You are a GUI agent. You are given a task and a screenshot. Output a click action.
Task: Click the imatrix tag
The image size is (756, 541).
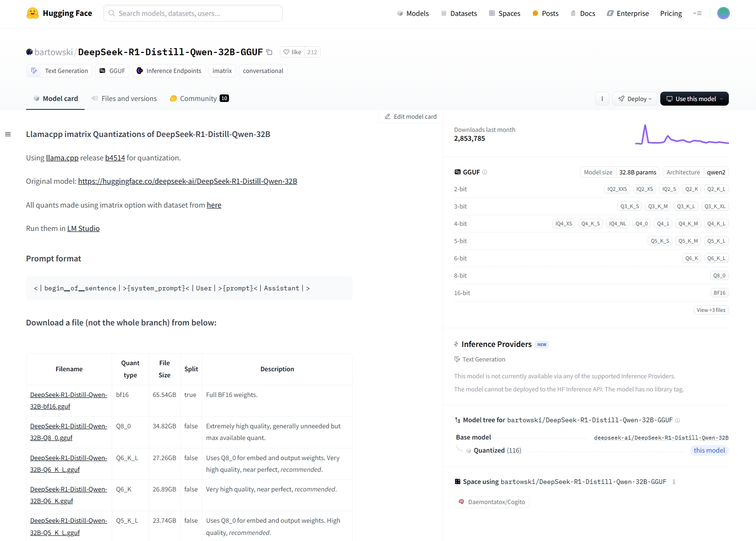point(222,71)
